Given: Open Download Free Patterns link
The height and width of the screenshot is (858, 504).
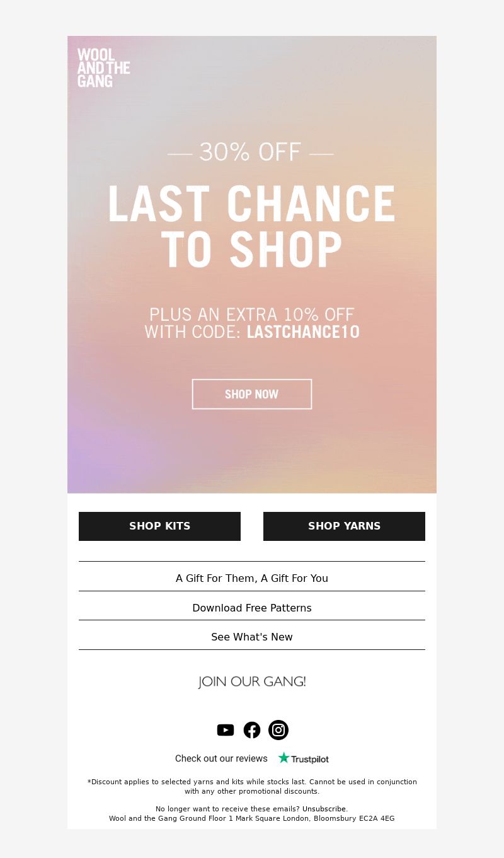Looking at the screenshot, I should pyautogui.click(x=252, y=608).
